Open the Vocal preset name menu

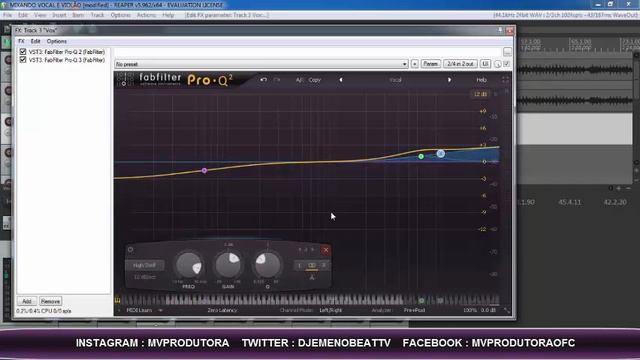pyautogui.click(x=395, y=80)
